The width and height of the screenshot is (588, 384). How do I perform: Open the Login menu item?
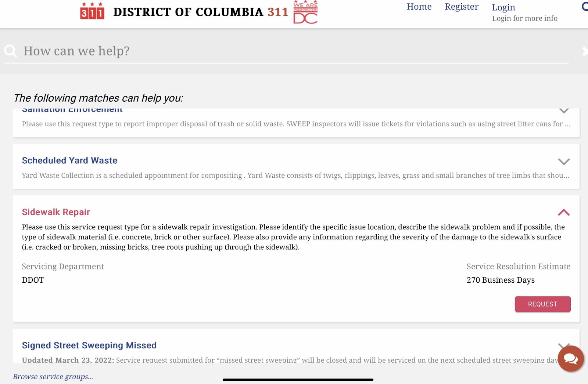(503, 7)
